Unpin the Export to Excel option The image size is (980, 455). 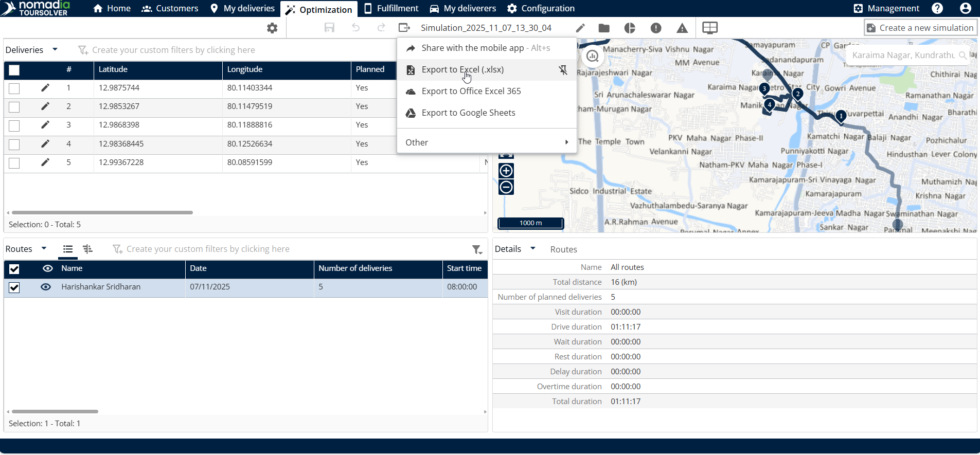pos(563,70)
